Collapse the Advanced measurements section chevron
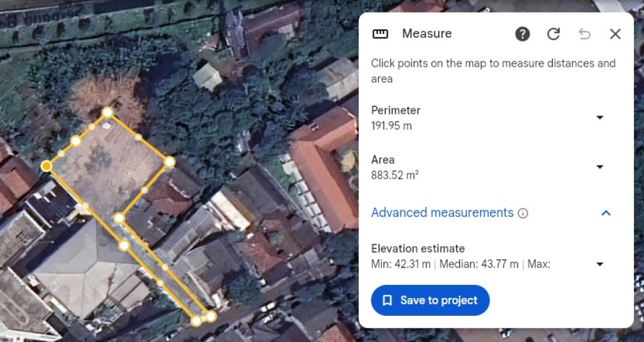644x342 pixels. [x=606, y=213]
